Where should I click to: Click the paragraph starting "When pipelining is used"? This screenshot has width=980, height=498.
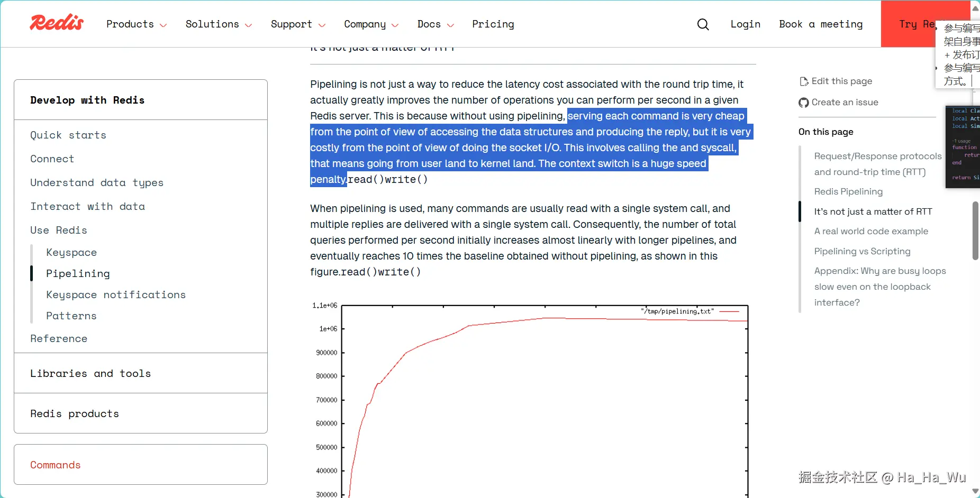(523, 240)
